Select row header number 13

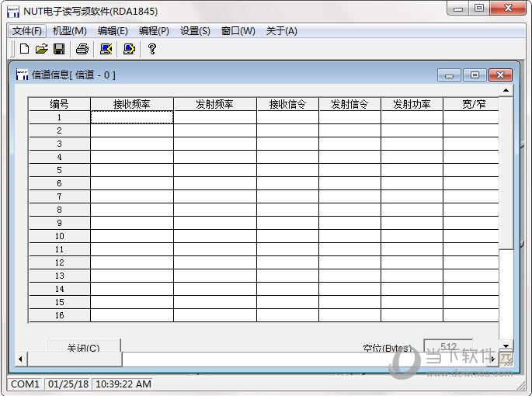pyautogui.click(x=59, y=276)
